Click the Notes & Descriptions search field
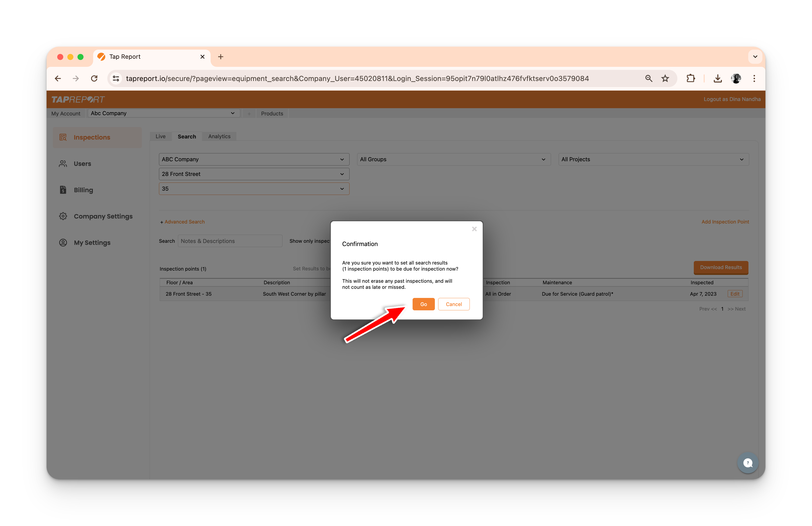812x526 pixels. coord(230,241)
